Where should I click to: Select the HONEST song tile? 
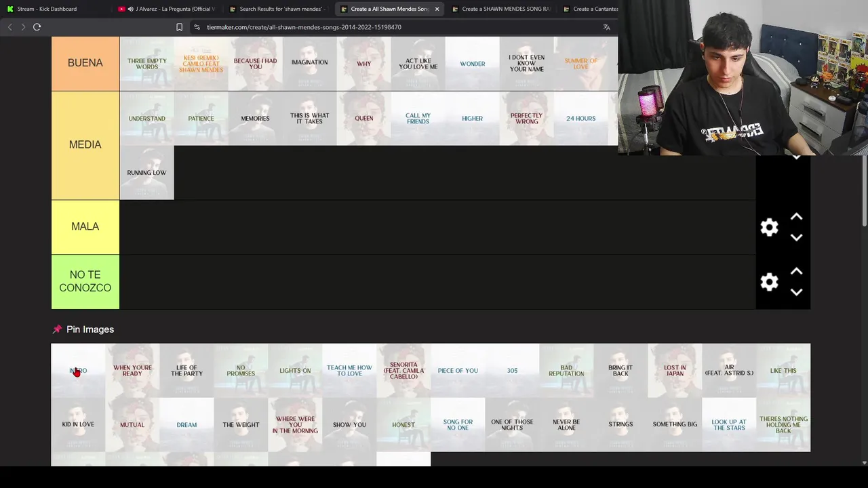403,425
